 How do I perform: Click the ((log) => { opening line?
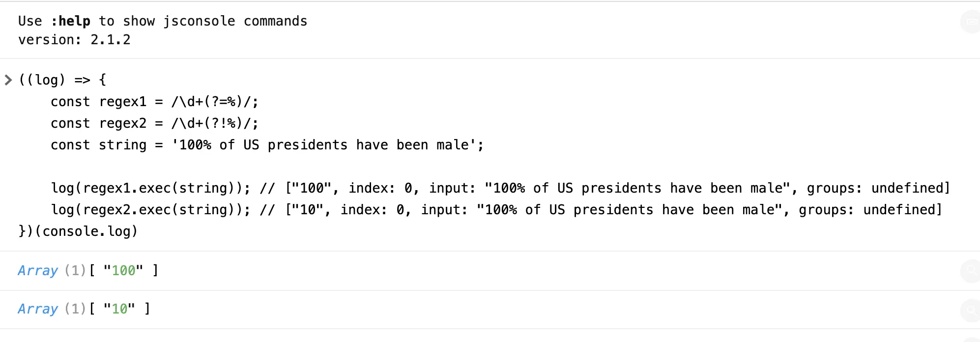pyautogui.click(x=62, y=80)
